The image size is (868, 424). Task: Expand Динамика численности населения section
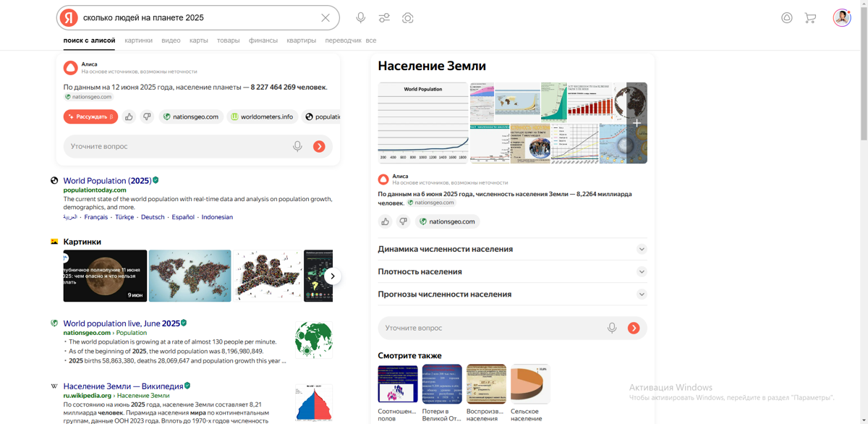512,249
